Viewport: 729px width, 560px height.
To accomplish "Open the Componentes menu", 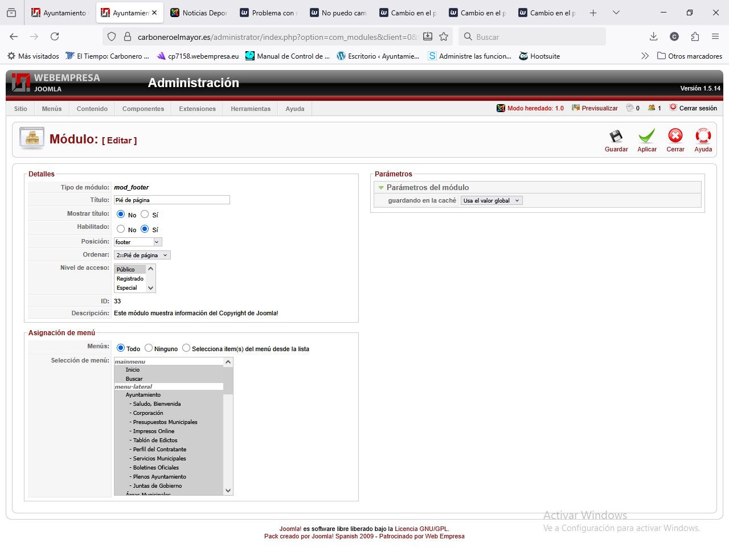I will tap(143, 109).
